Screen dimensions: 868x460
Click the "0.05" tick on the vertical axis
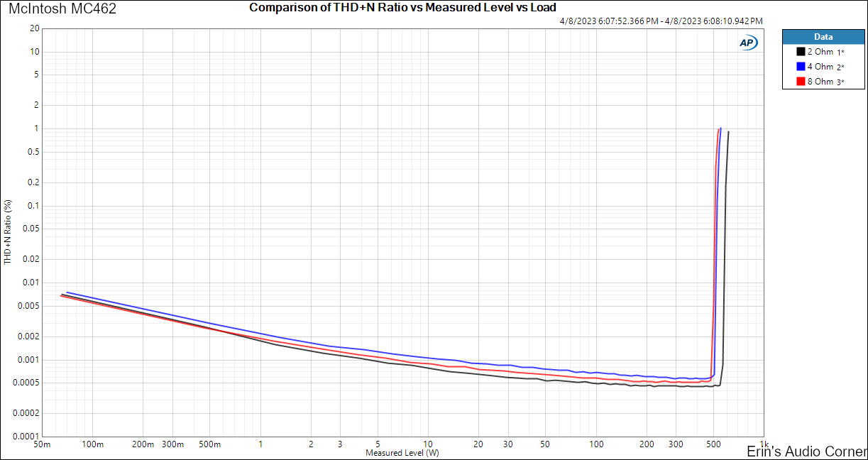31,229
